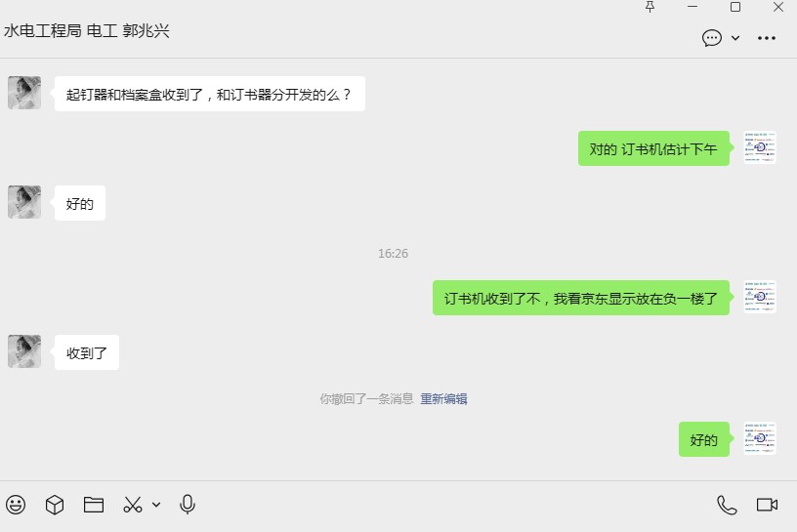Open the chat bubble icon at top

tap(712, 38)
